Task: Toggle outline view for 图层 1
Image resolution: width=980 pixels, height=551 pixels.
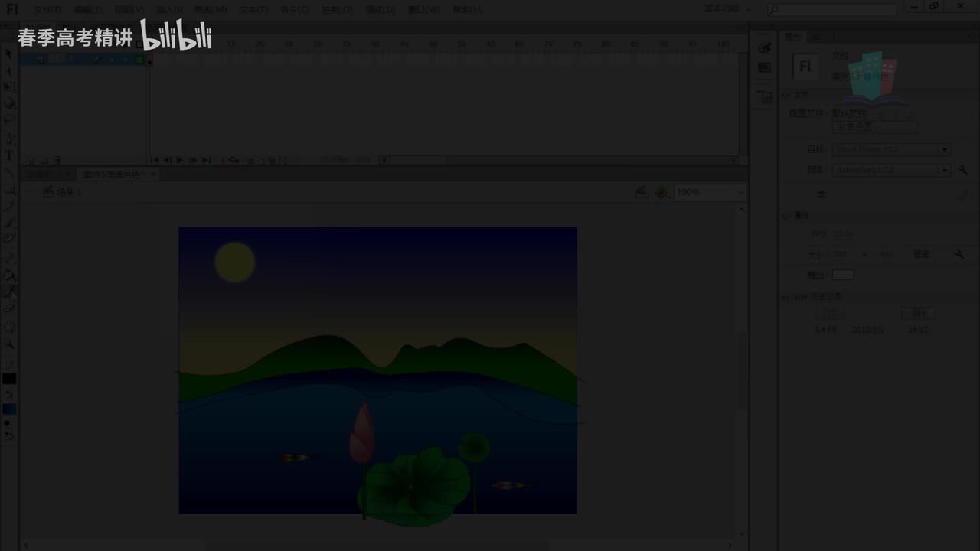Action: click(x=139, y=58)
